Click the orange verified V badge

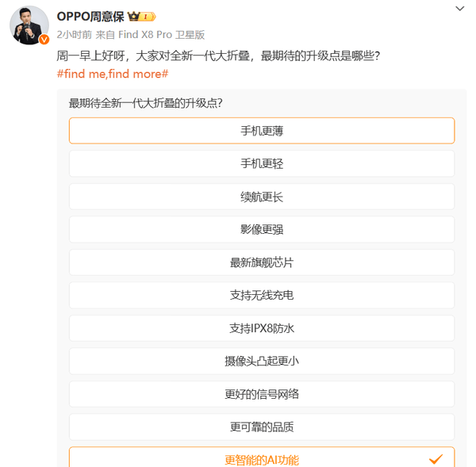coord(44,40)
